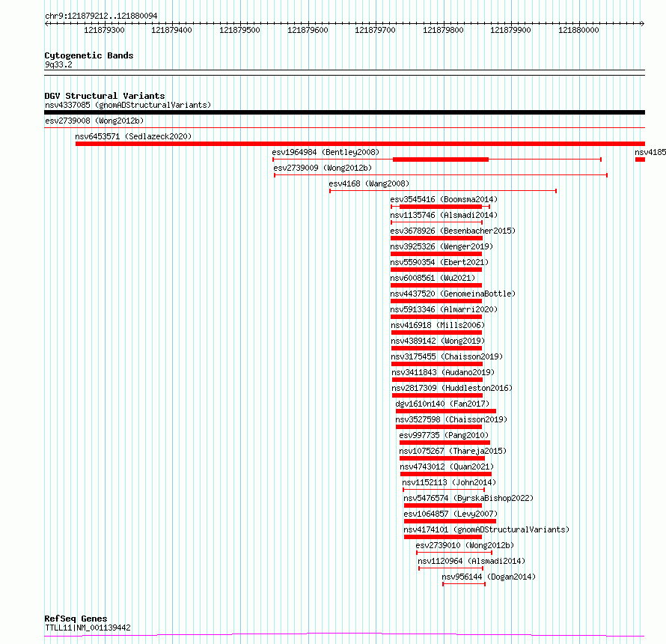Click nsv4437520 (GenomeinaBottle) label

coord(453,294)
